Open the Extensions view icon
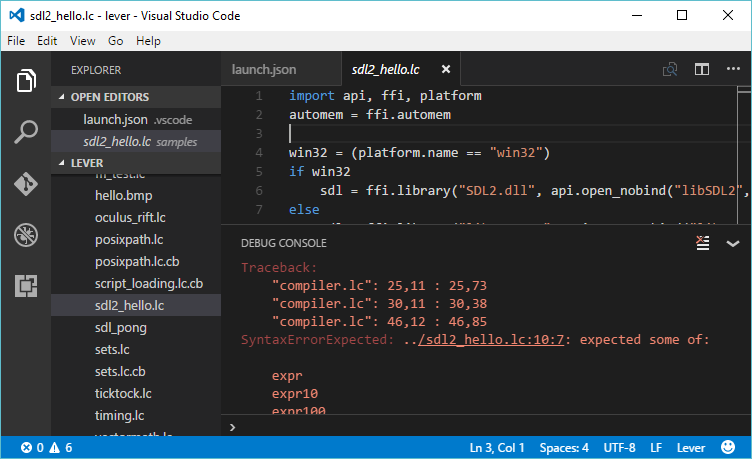Image resolution: width=752 pixels, height=459 pixels. [x=26, y=286]
